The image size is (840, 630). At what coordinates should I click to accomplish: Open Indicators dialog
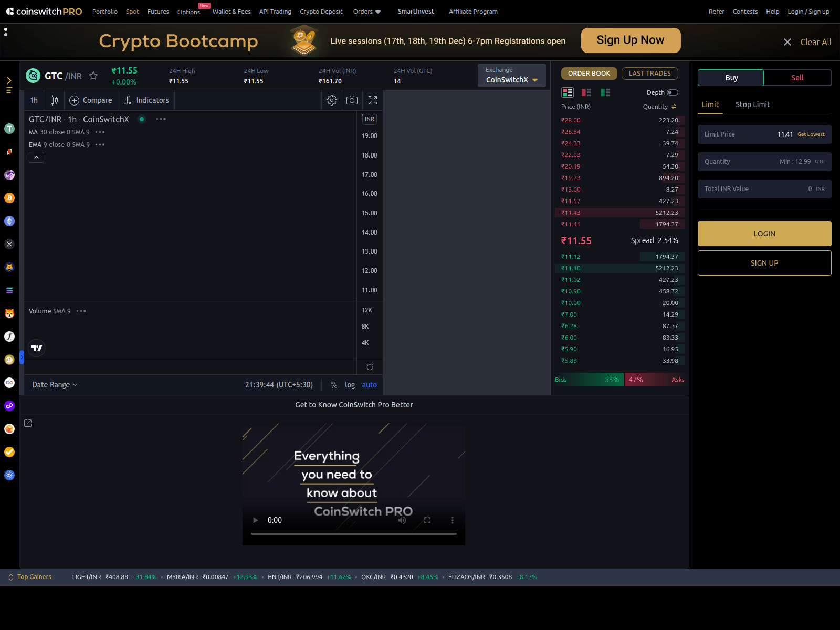pos(146,100)
